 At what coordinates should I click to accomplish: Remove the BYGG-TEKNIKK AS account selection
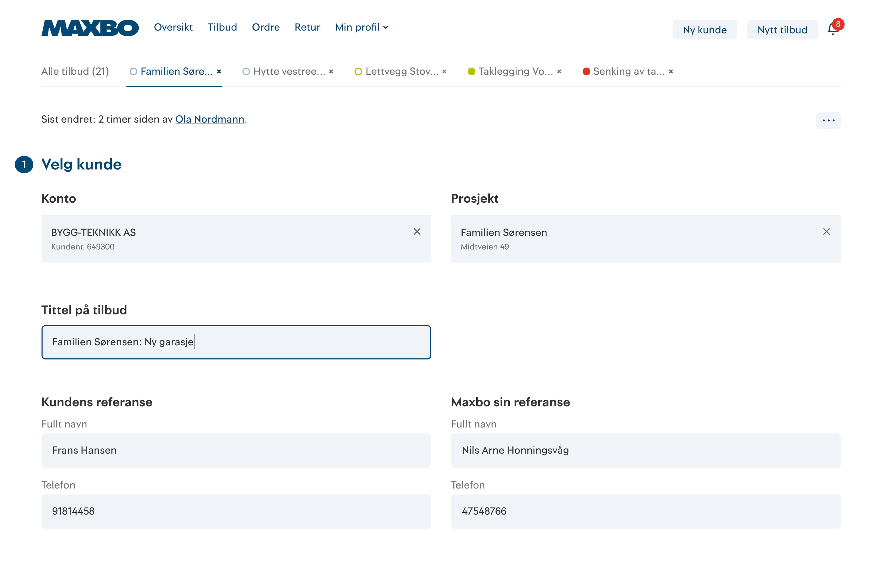(417, 232)
